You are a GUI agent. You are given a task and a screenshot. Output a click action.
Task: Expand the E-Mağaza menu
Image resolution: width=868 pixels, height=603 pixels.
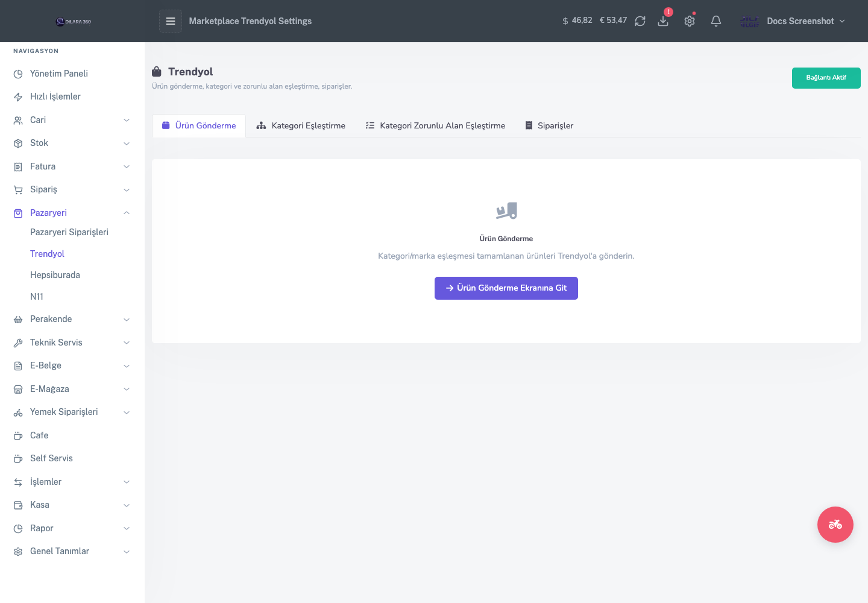72,389
